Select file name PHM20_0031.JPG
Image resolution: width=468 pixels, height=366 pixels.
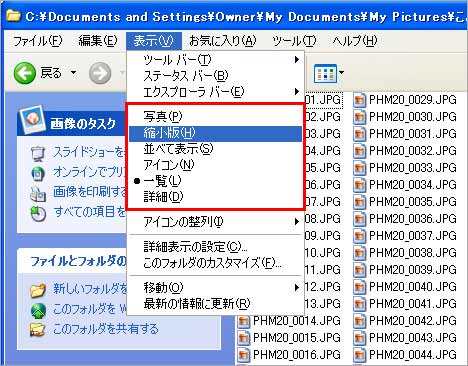[413, 134]
